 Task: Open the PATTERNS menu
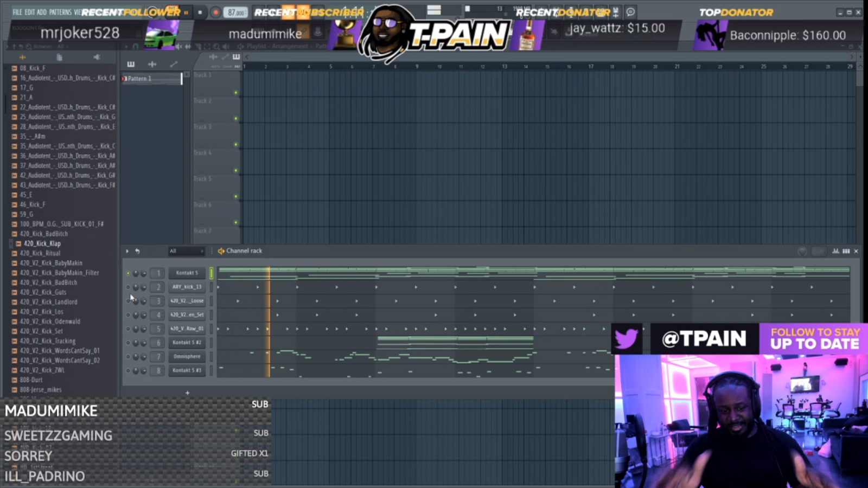coord(60,12)
